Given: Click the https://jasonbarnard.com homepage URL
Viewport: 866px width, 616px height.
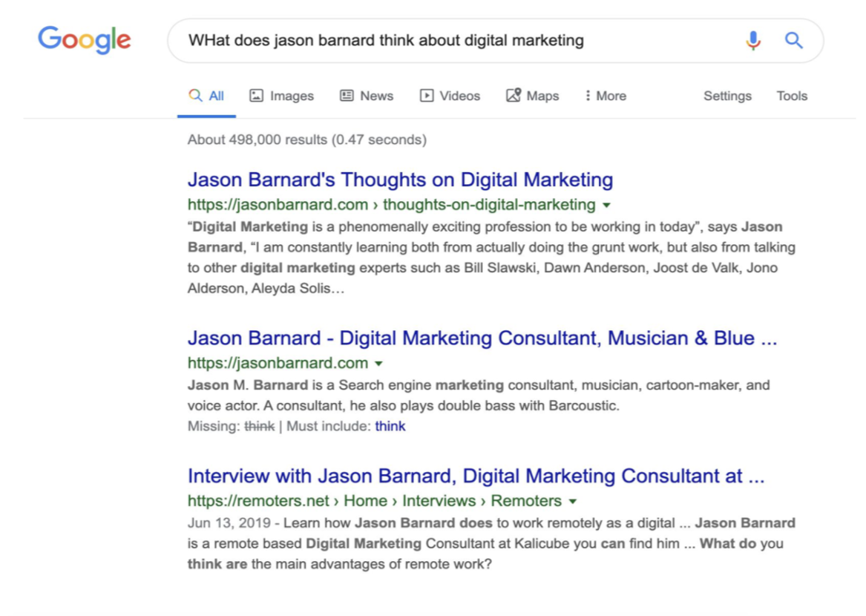Looking at the screenshot, I should [278, 363].
